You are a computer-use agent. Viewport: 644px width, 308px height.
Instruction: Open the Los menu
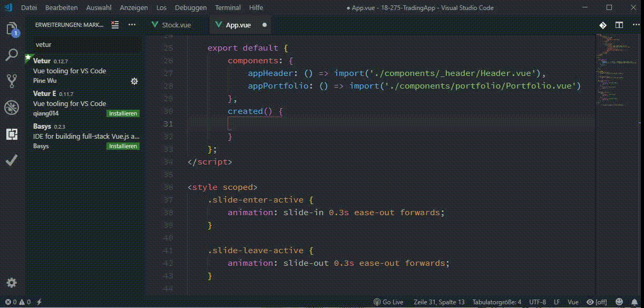(161, 8)
